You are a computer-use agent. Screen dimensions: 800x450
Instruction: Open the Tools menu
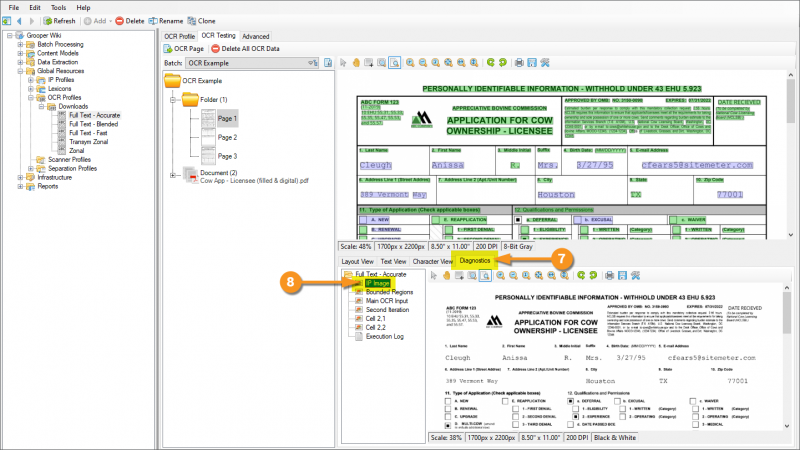(x=59, y=6)
